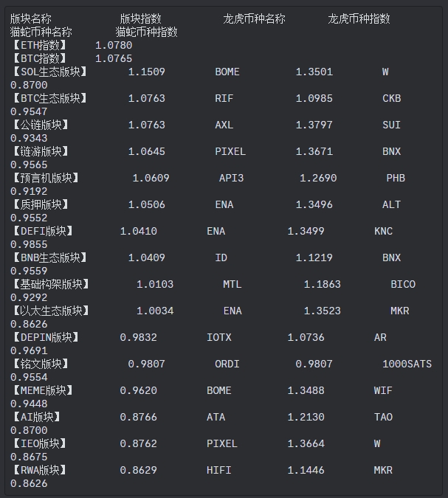
Task: Select the 【质押版块】 label
Action: (41, 204)
